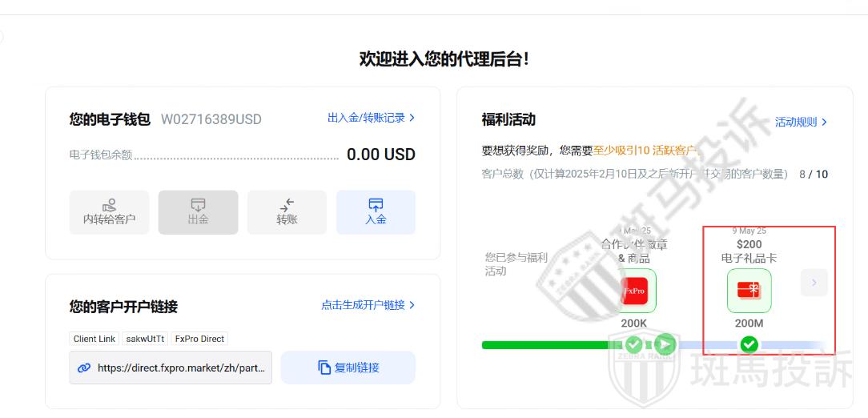Select the Client Link tag

coord(94,339)
